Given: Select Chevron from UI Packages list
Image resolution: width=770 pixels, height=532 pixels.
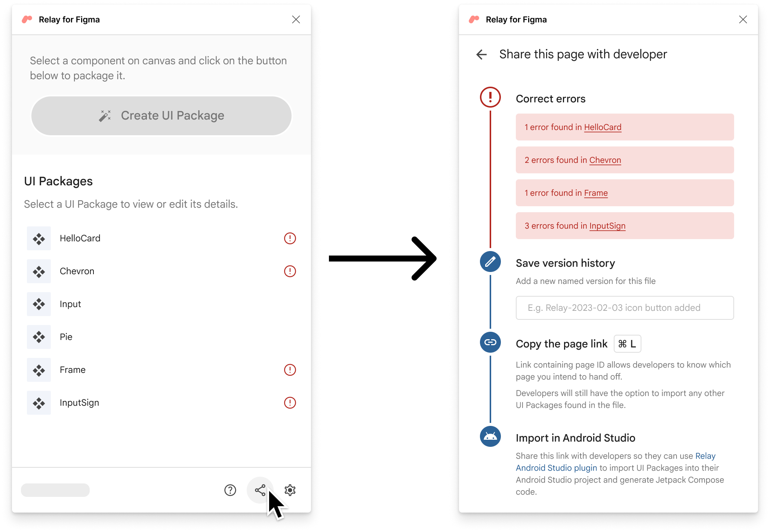Looking at the screenshot, I should 76,271.
